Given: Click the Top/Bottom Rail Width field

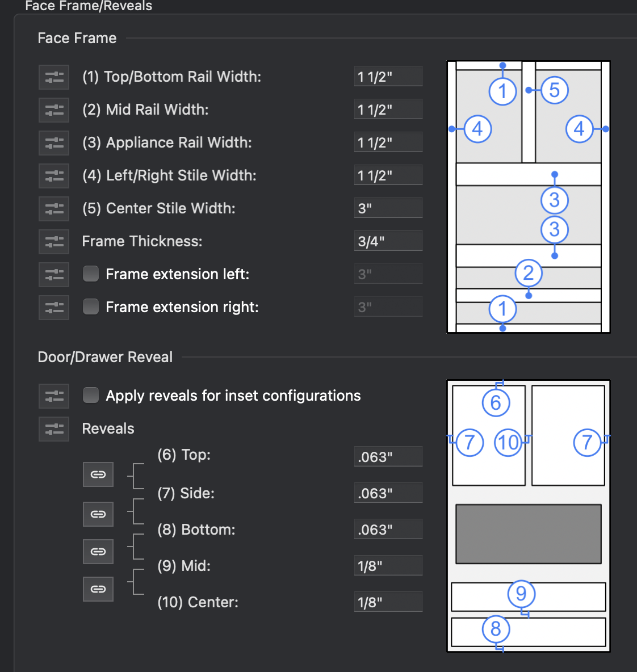Looking at the screenshot, I should [x=388, y=77].
